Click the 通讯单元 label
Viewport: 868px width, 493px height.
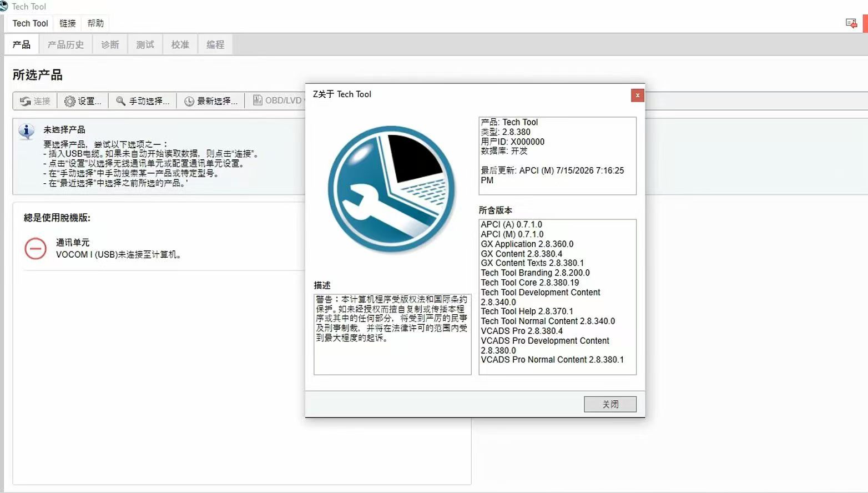point(73,243)
